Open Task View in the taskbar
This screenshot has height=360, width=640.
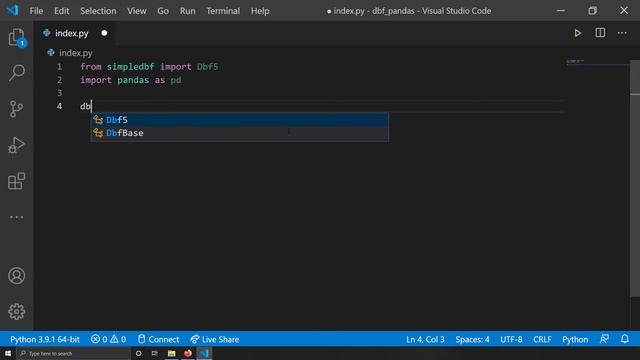[155, 353]
